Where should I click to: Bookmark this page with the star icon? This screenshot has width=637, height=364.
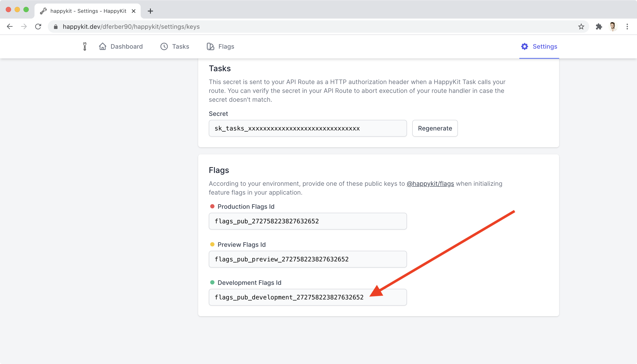click(x=581, y=27)
